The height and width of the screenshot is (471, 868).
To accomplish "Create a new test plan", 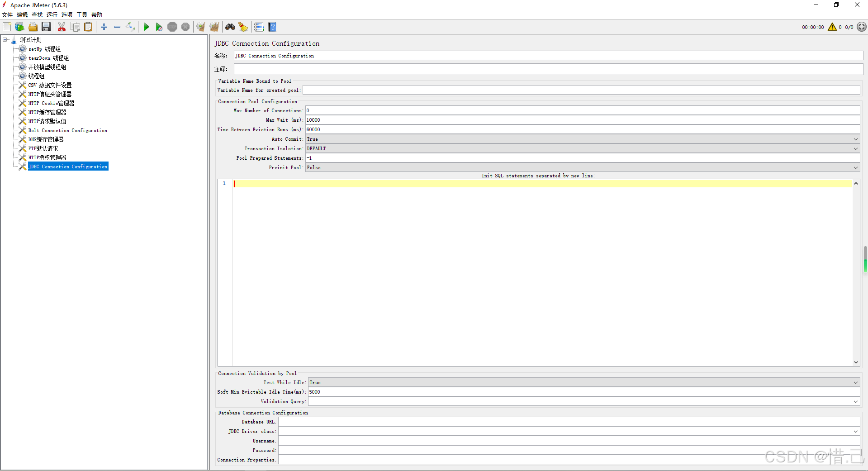I will coord(7,27).
